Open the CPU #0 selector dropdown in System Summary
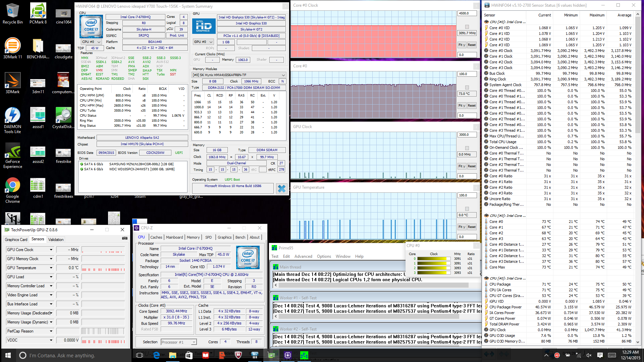This screenshot has height=362, width=644. pyautogui.click(x=91, y=42)
